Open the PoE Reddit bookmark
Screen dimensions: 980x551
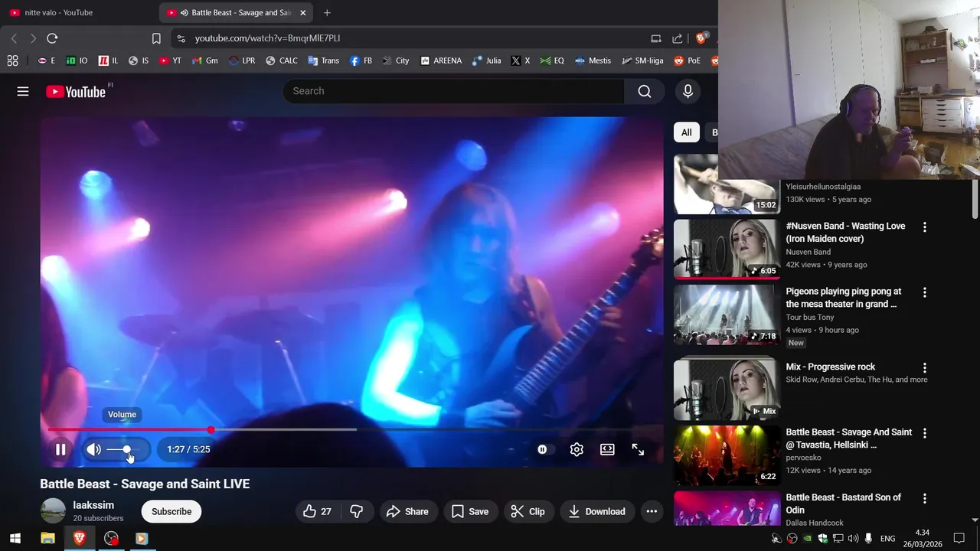(x=688, y=60)
